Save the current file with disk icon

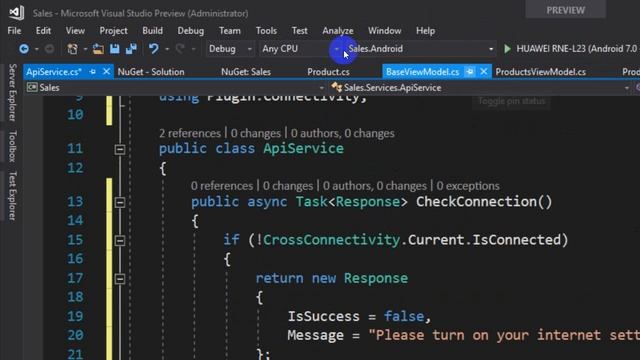pyautogui.click(x=115, y=49)
